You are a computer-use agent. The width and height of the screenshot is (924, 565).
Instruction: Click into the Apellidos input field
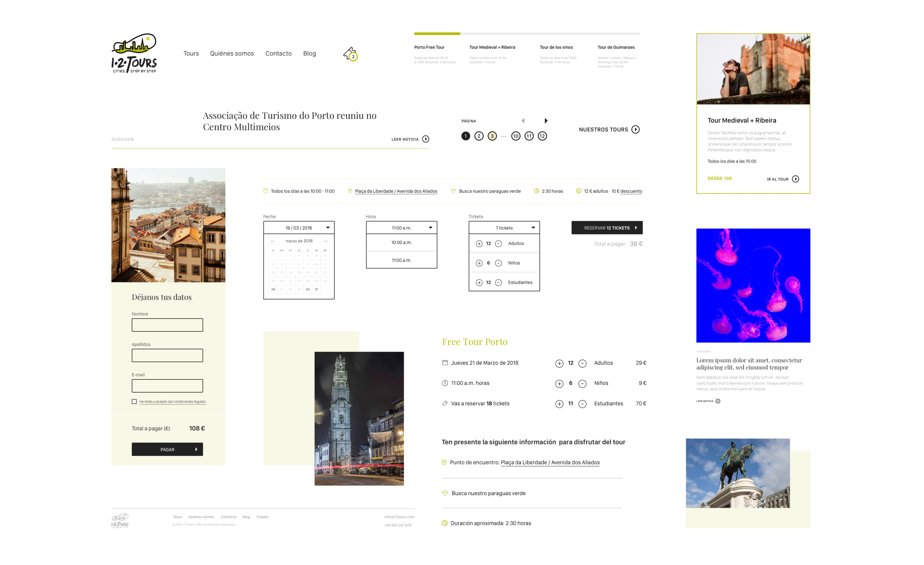pyautogui.click(x=167, y=355)
